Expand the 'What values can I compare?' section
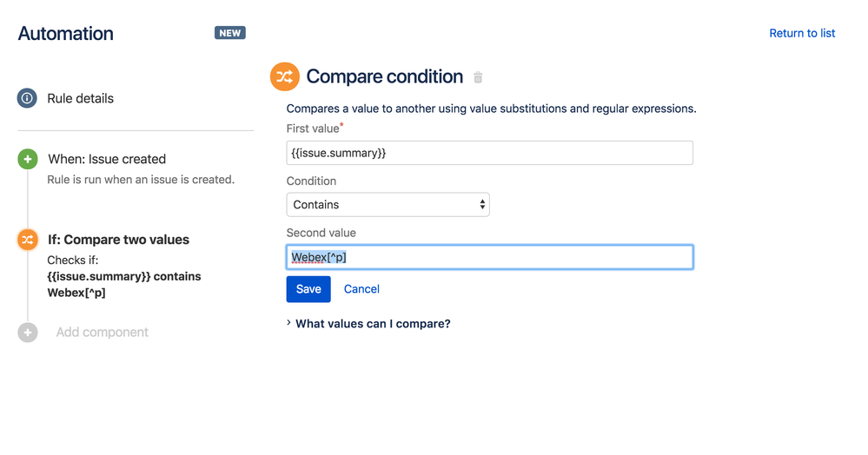Screen dimensions: 868x455 (x=372, y=324)
